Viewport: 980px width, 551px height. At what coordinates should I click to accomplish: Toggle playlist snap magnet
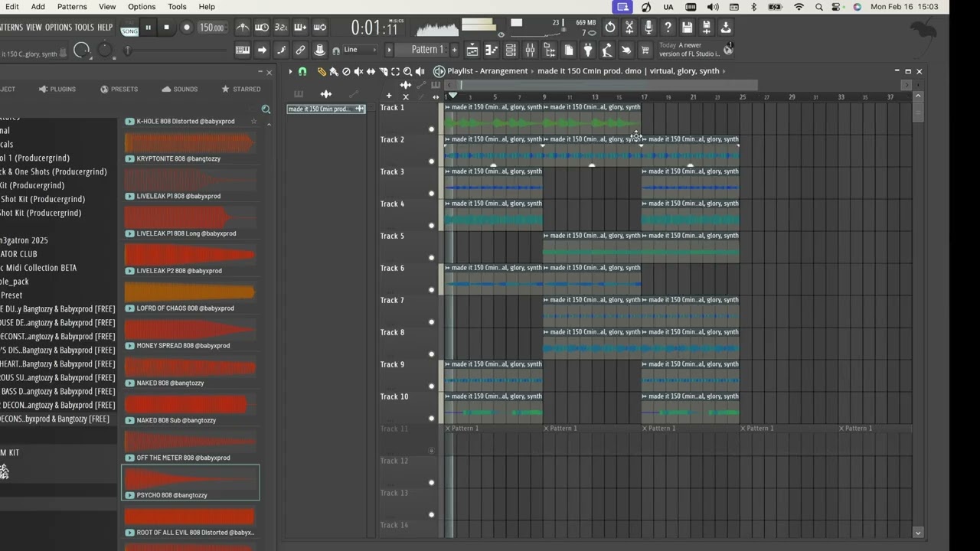[x=302, y=71]
